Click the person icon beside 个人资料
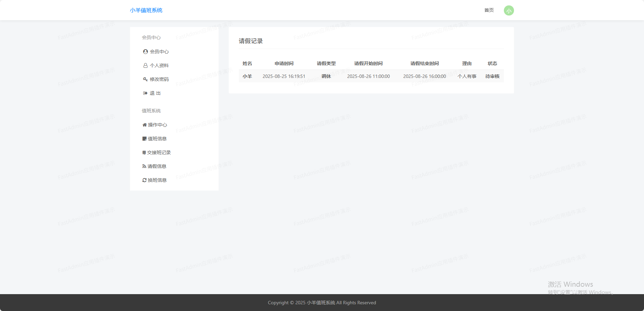Image resolution: width=644 pixels, height=311 pixels. [145, 65]
